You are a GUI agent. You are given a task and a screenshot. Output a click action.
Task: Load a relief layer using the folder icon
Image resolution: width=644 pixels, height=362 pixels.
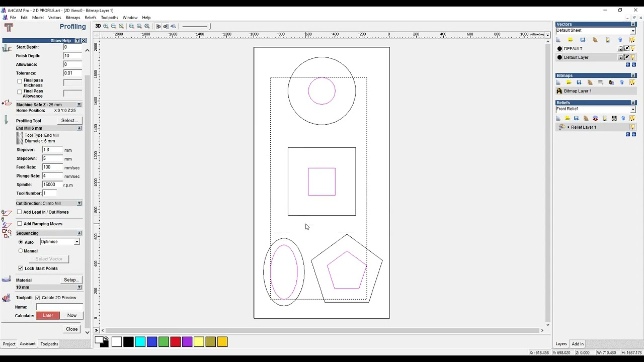point(567,119)
